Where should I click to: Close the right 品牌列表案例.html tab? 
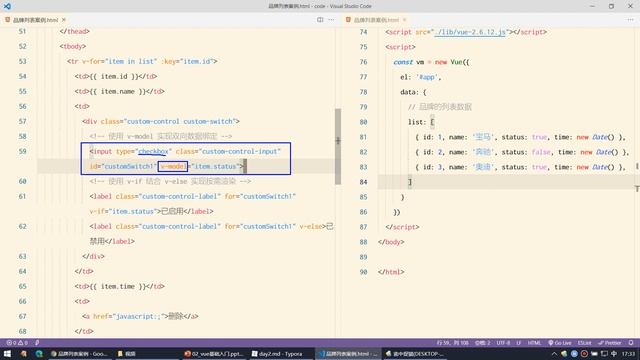click(x=404, y=20)
